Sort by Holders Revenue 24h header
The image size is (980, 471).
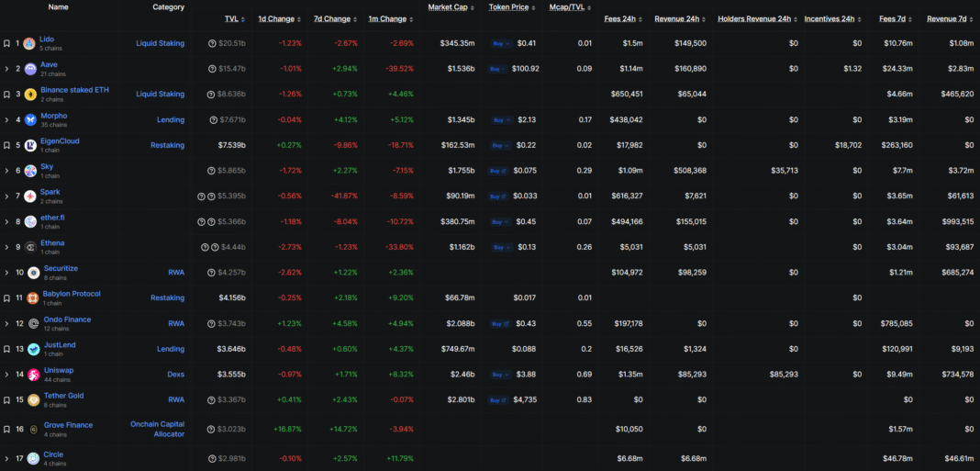pos(758,18)
